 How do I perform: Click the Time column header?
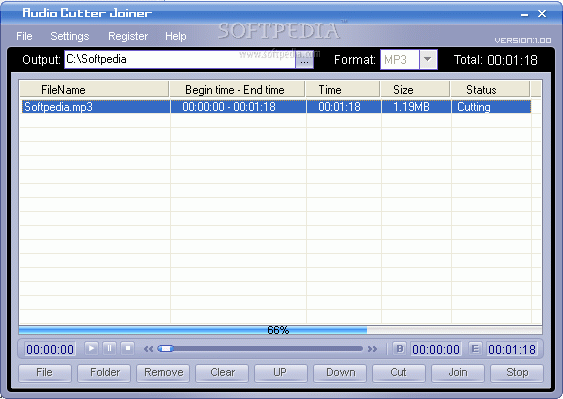pyautogui.click(x=343, y=89)
